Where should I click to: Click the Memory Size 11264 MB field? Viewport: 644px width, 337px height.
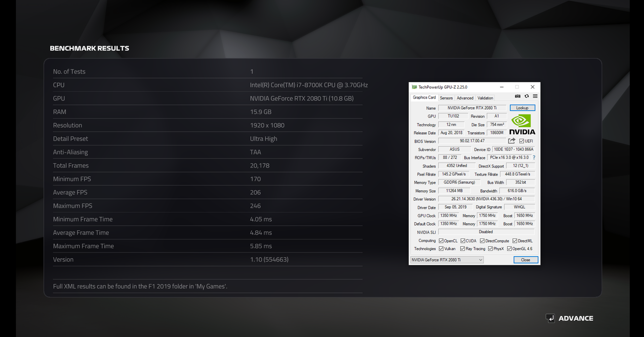coord(454,191)
